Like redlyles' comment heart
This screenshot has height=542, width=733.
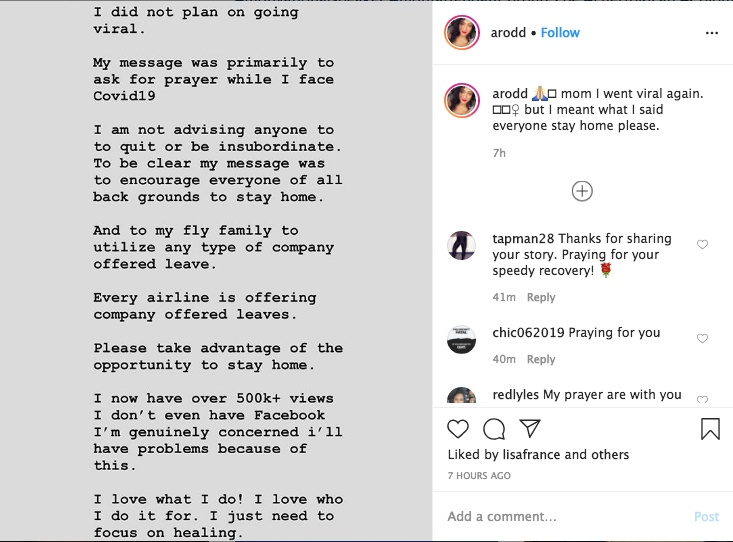pos(702,399)
